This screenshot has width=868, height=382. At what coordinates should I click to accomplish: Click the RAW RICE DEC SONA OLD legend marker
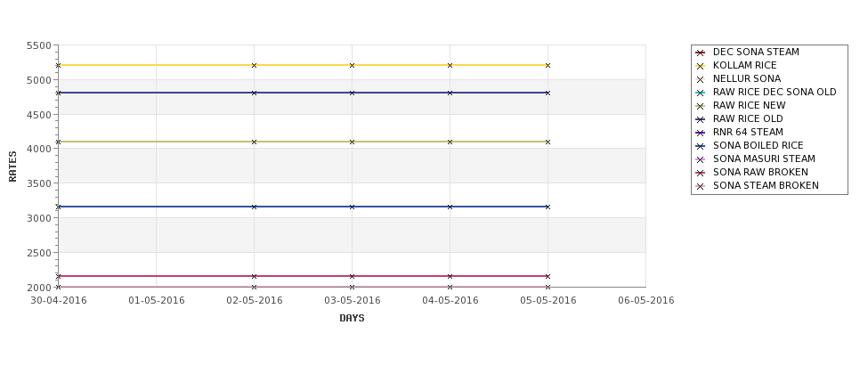[701, 93]
